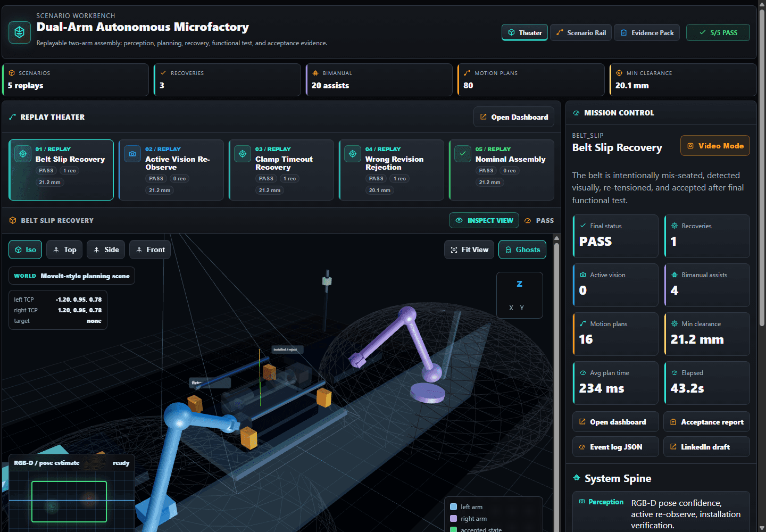Image resolution: width=766 pixels, height=532 pixels.
Task: Click crosshair icon on Wrong Revision card
Action: (353, 154)
